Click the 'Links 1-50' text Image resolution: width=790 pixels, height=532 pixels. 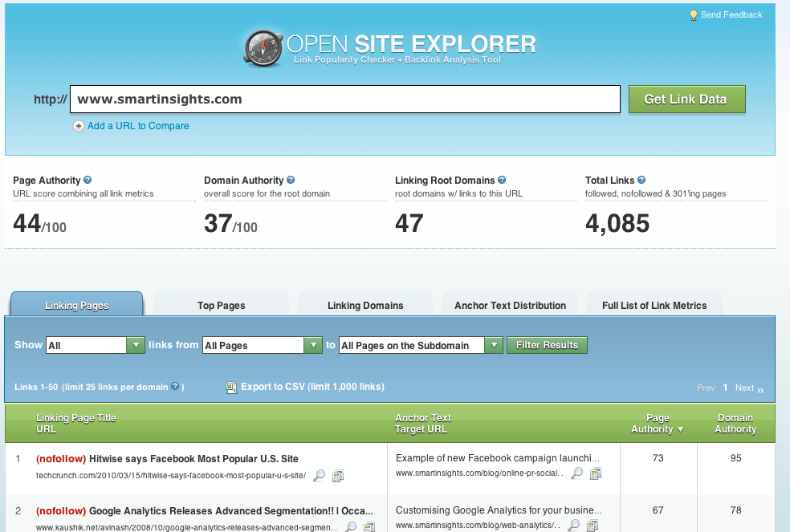pyautogui.click(x=36, y=387)
